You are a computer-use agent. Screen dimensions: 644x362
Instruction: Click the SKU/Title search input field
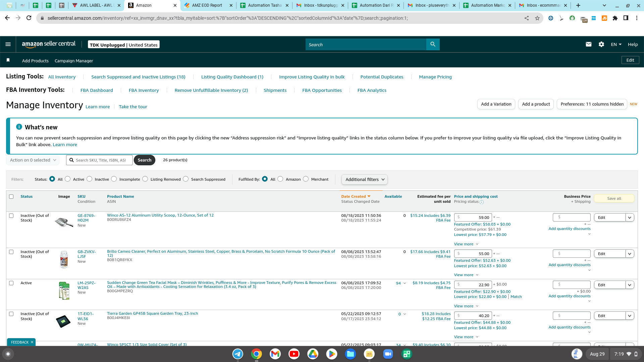(99, 160)
